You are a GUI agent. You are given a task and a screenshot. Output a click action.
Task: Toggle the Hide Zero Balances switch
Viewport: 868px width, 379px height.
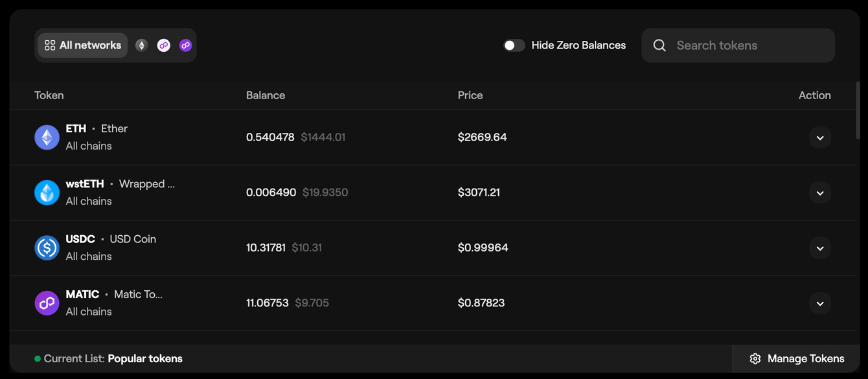pos(514,45)
